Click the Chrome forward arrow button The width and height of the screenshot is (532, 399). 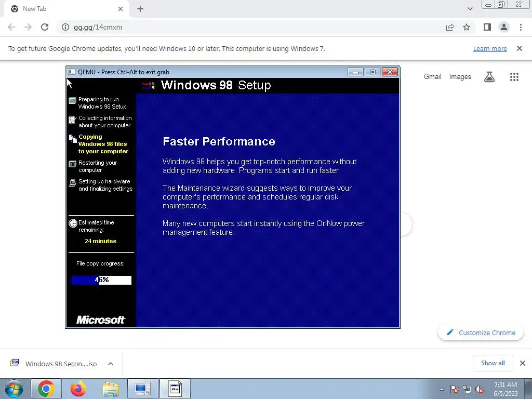coord(28,27)
